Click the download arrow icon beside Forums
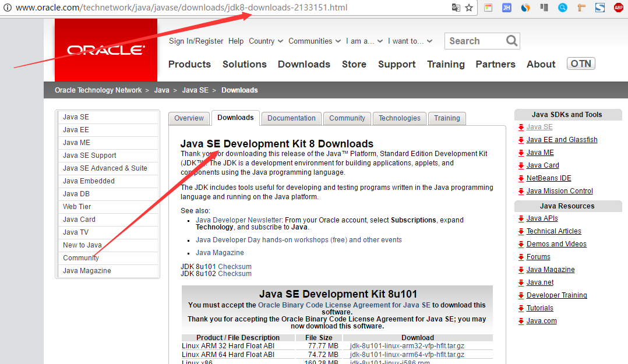Screen dimensions: 628x364 coord(521,257)
